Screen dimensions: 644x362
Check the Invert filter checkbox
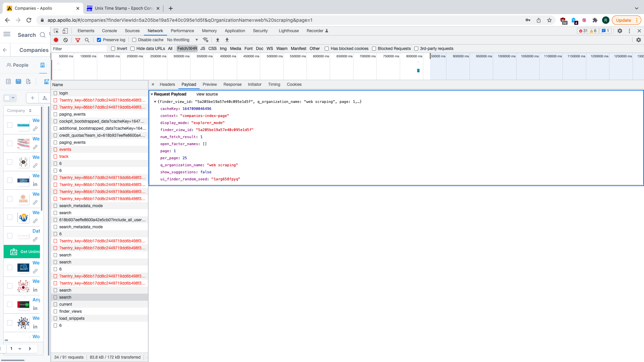(113, 49)
